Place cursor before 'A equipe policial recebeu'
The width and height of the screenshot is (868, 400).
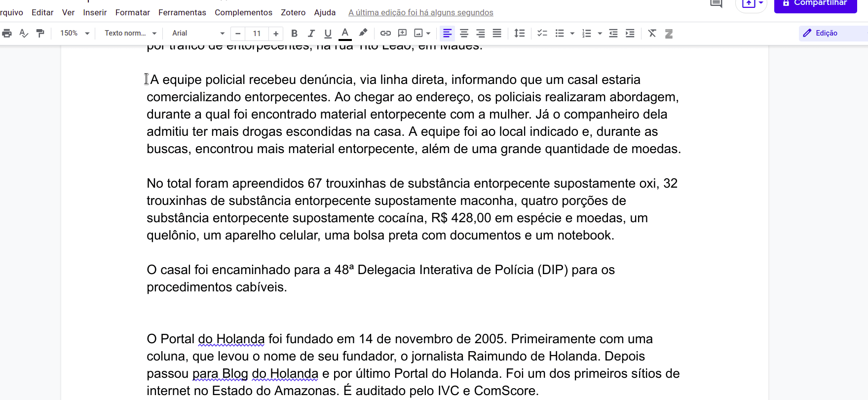pyautogui.click(x=150, y=80)
